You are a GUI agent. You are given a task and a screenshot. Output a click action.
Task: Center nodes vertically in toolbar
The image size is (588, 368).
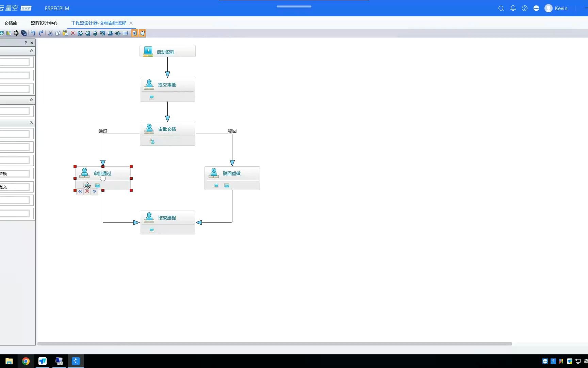click(x=118, y=33)
